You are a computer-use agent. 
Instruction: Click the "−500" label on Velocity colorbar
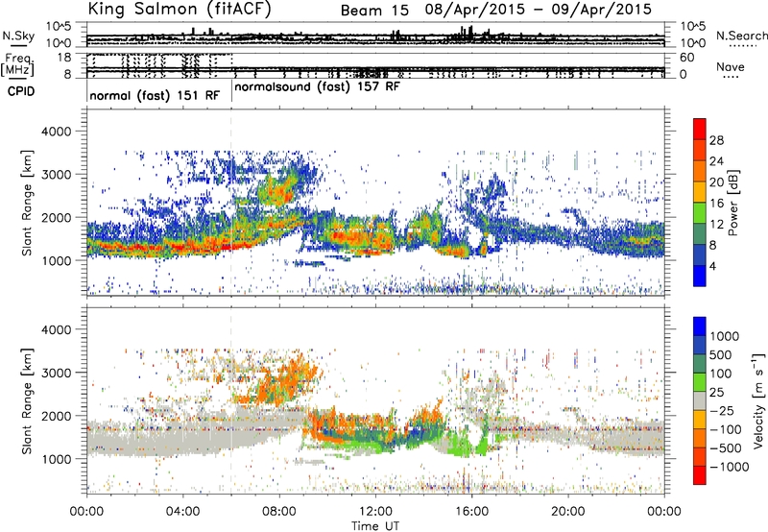click(725, 447)
